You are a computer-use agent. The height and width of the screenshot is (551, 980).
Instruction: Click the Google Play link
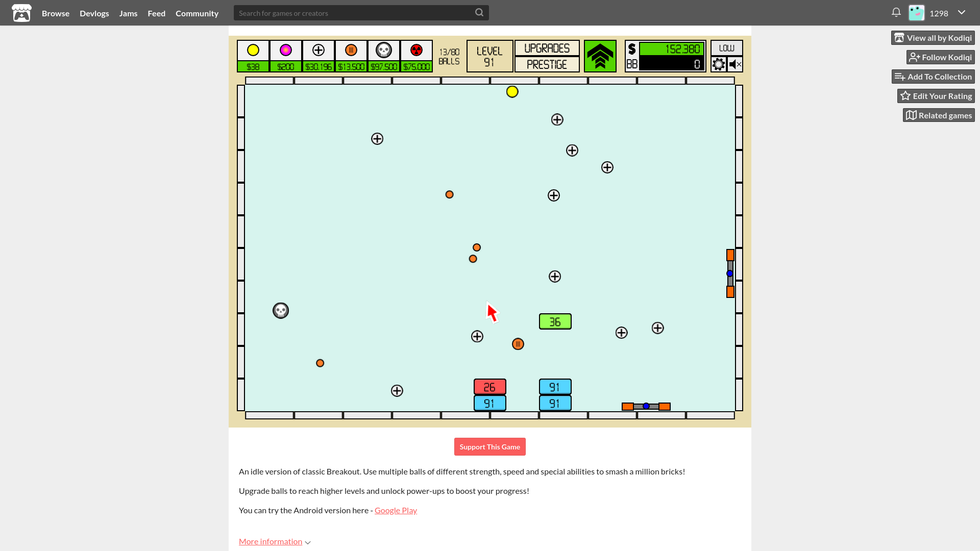pyautogui.click(x=396, y=510)
